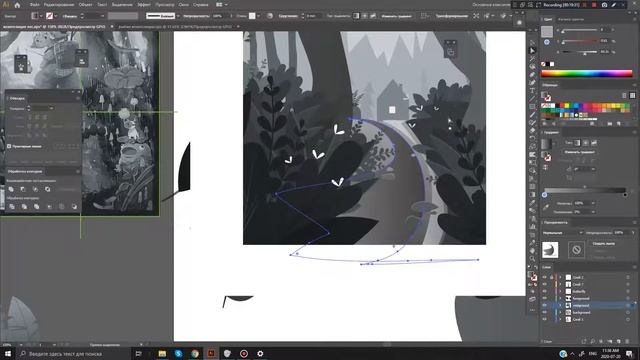640x360 pixels.
Task: Select the Rotate tool
Action: (532, 139)
